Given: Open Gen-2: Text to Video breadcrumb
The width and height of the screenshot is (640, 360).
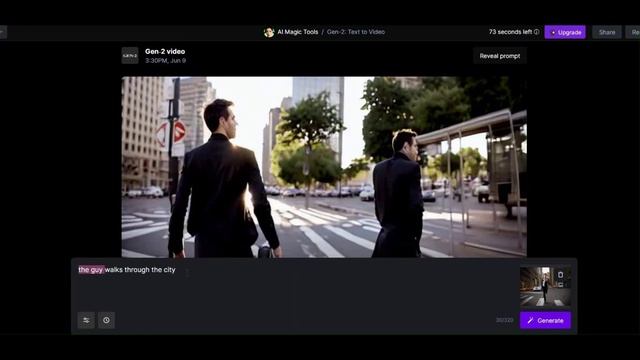Looking at the screenshot, I should coord(356,32).
